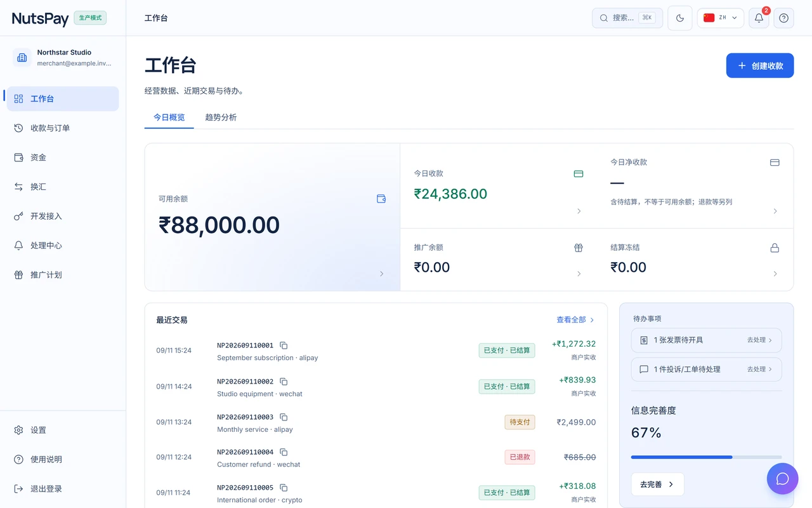This screenshot has width=812, height=508.
Task: Go to 资金 in the sidebar
Action: click(x=63, y=157)
